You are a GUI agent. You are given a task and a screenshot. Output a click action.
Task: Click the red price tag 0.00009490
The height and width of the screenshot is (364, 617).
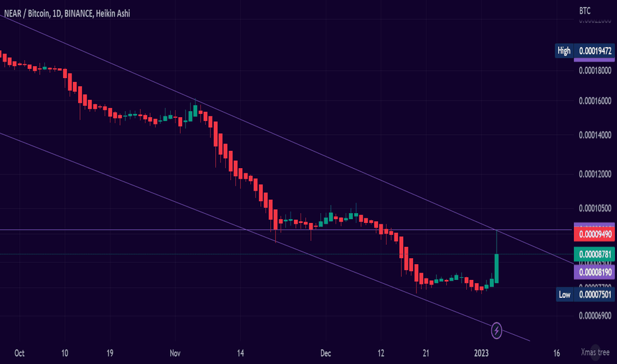click(x=594, y=234)
